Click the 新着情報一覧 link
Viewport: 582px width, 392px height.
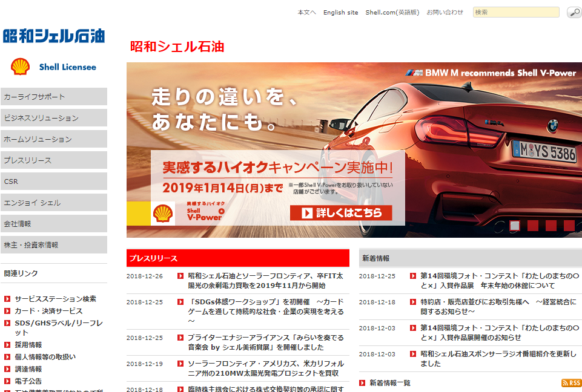pos(389,383)
